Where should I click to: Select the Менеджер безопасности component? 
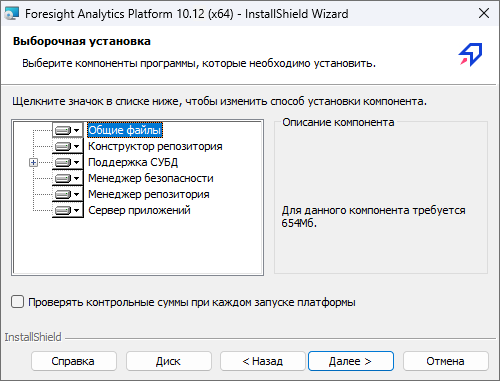pyautogui.click(x=151, y=178)
